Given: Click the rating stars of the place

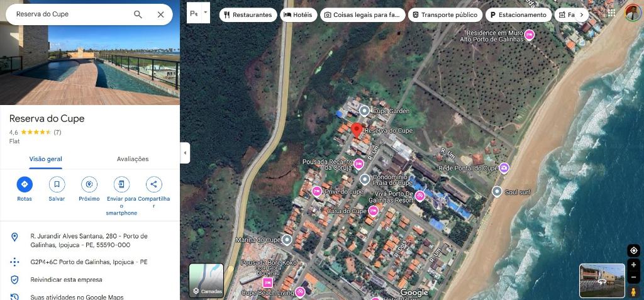Looking at the screenshot, I should pyautogui.click(x=36, y=132).
